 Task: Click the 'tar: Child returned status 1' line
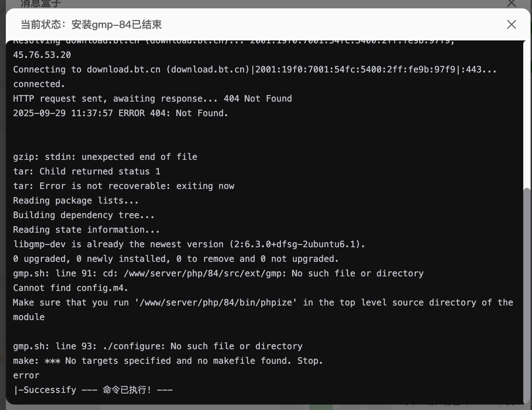pos(87,172)
